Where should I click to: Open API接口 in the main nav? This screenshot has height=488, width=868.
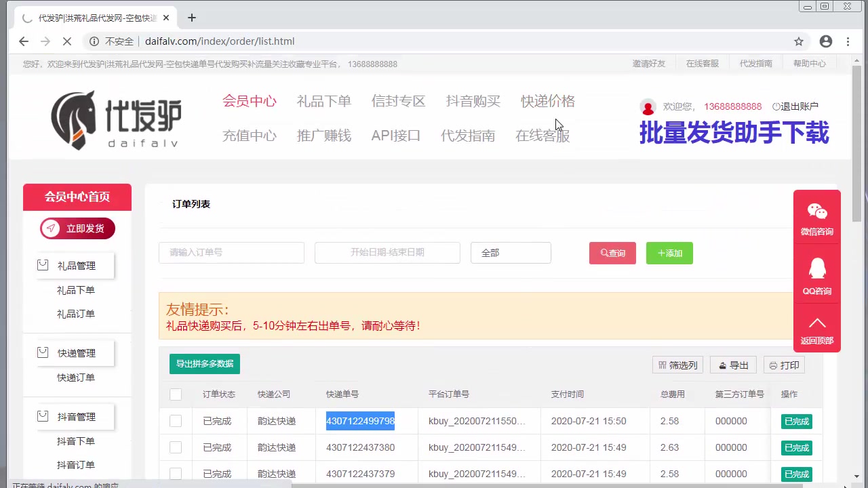point(396,136)
